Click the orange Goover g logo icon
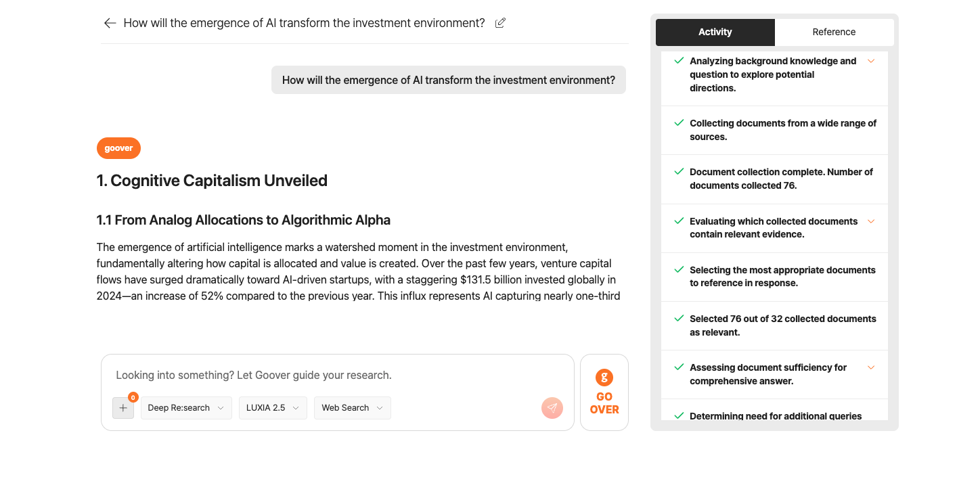The image size is (980, 477). tap(604, 378)
